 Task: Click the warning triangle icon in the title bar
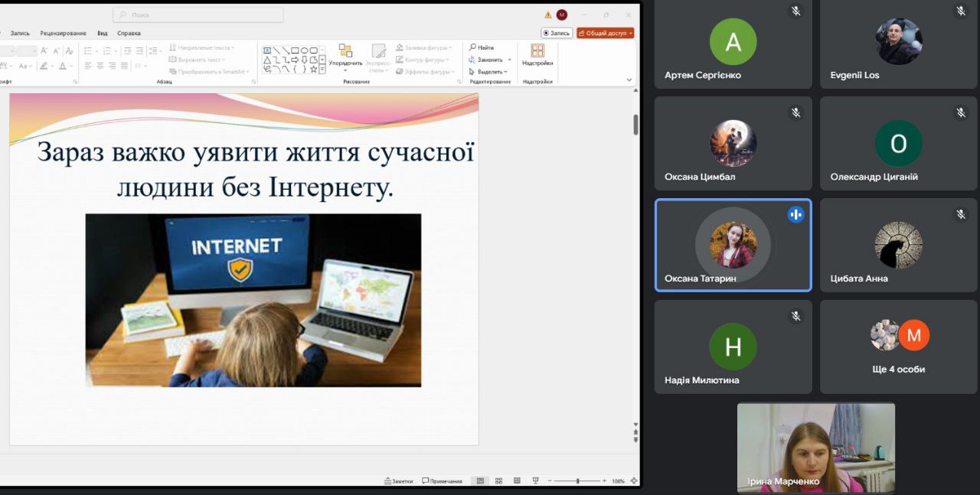[547, 15]
